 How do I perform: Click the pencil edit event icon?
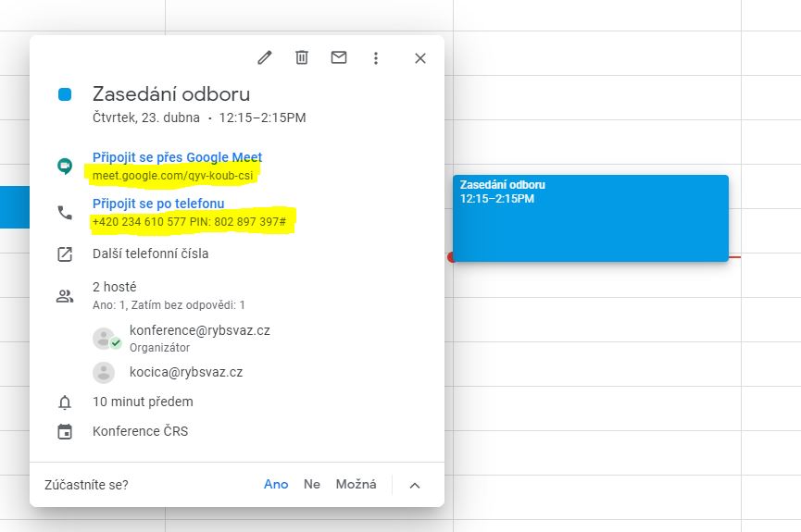[x=265, y=57]
